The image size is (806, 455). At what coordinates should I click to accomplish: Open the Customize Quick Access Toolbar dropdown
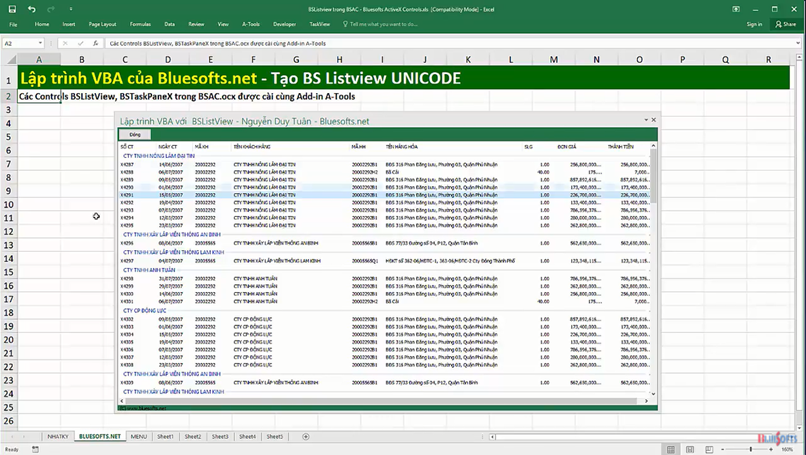coord(70,9)
